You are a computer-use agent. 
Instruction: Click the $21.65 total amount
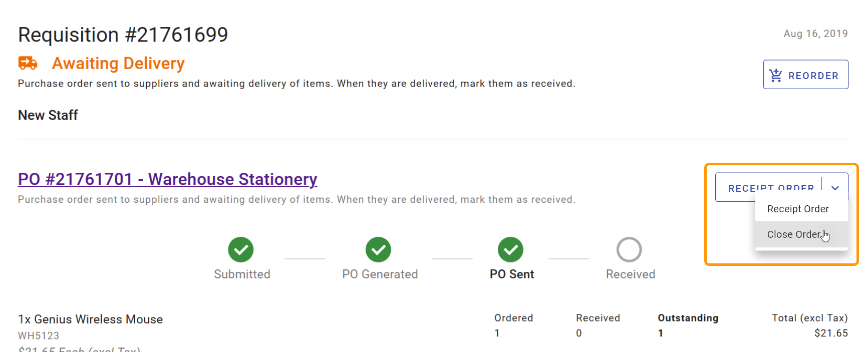click(x=831, y=333)
